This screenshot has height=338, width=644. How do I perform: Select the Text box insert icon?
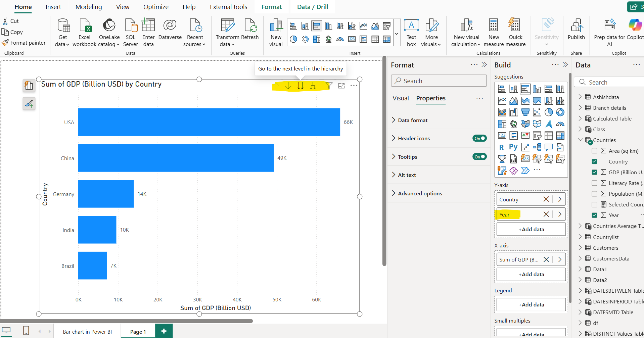[411, 32]
